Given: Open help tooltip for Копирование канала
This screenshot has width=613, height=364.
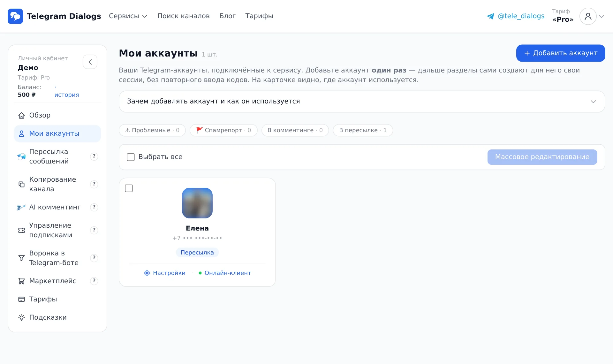Looking at the screenshot, I should (x=94, y=184).
